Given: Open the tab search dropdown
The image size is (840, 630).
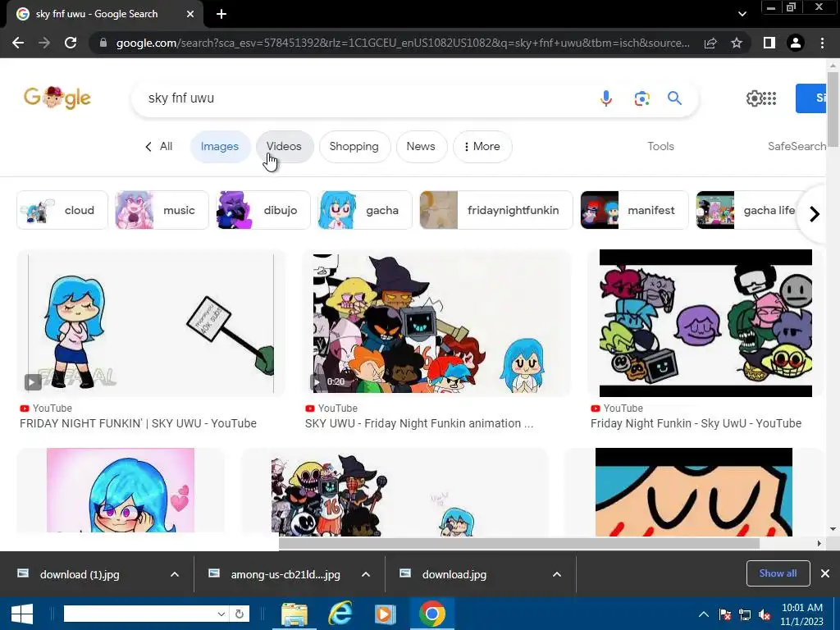Looking at the screenshot, I should (742, 14).
